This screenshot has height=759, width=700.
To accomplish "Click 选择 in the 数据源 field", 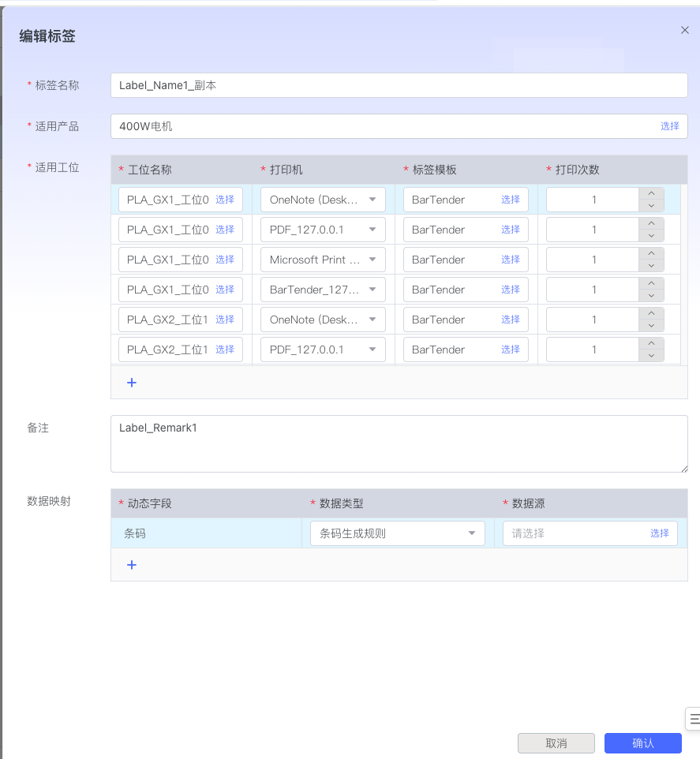I will [659, 533].
